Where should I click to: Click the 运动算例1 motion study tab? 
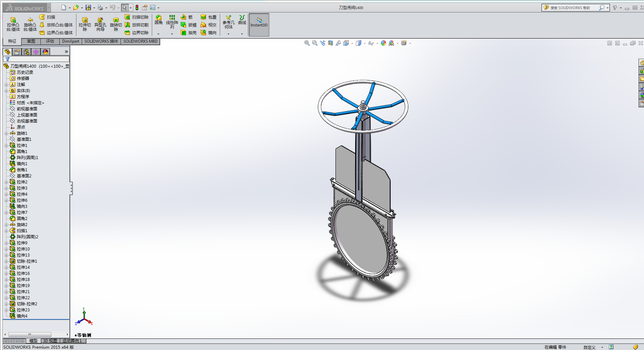tap(72, 341)
